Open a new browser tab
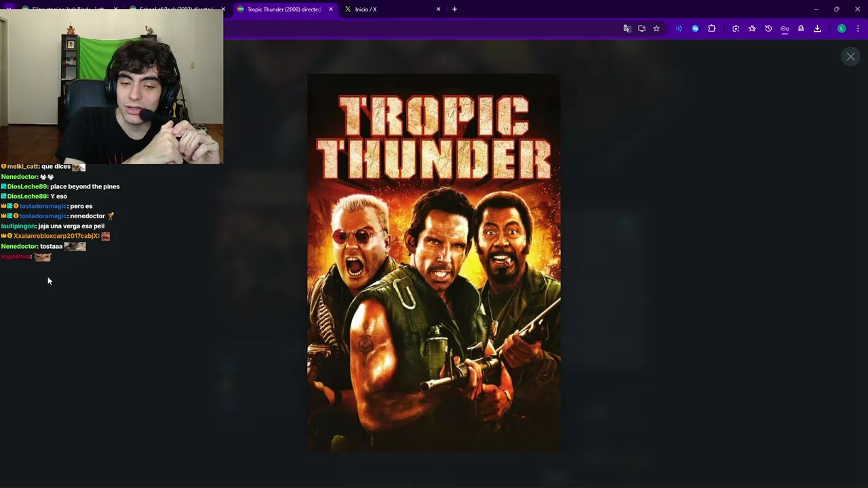The height and width of the screenshot is (488, 868). 454,9
